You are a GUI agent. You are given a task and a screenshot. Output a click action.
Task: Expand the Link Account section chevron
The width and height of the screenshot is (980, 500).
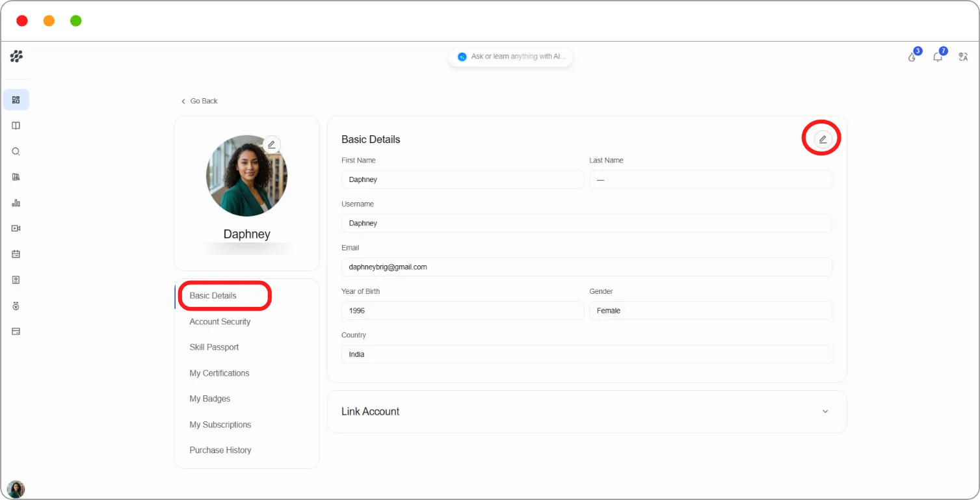point(825,412)
